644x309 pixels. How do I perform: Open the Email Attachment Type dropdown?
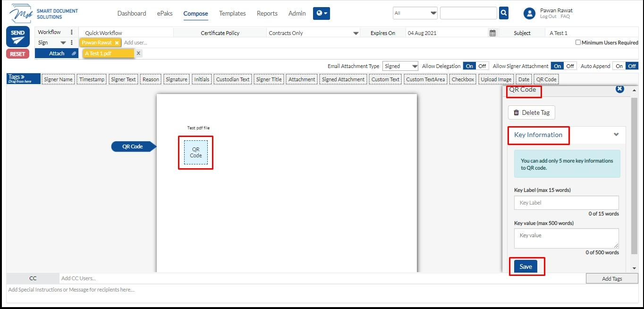point(400,66)
